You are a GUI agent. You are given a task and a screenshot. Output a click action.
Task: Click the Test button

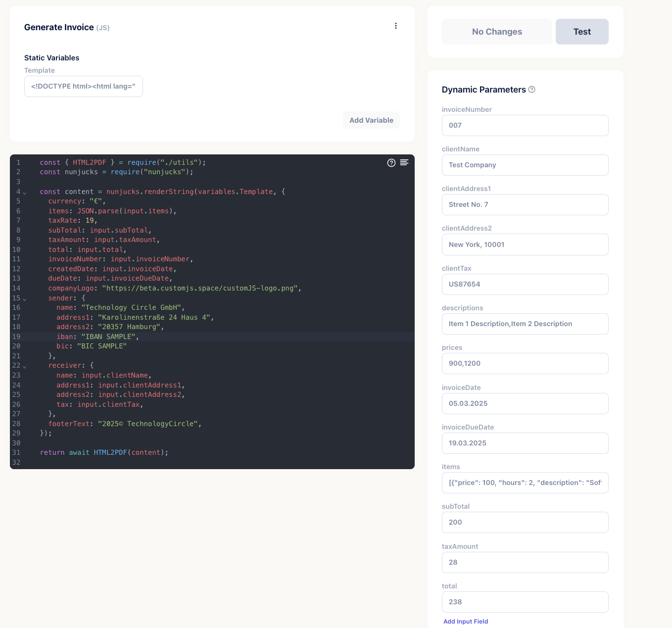(x=582, y=32)
